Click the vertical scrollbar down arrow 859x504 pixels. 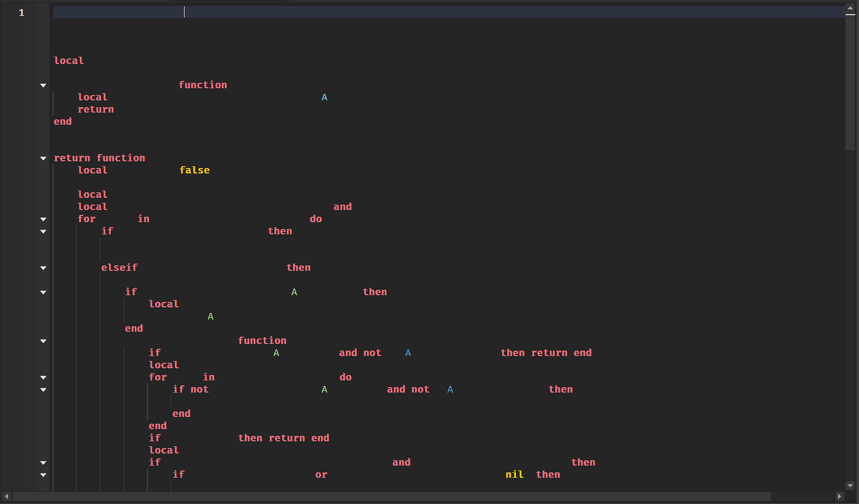(851, 485)
